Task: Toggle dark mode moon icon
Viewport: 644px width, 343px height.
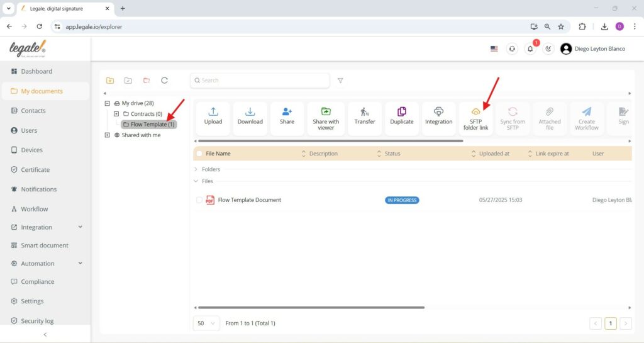Action: point(548,49)
